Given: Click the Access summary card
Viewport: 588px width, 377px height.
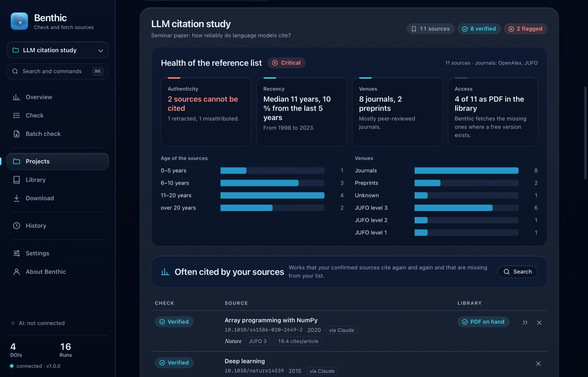Looking at the screenshot, I should tap(493, 112).
